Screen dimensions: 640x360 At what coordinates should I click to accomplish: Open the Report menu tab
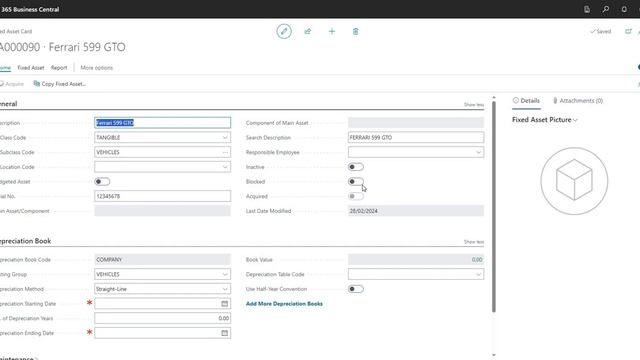(x=59, y=68)
